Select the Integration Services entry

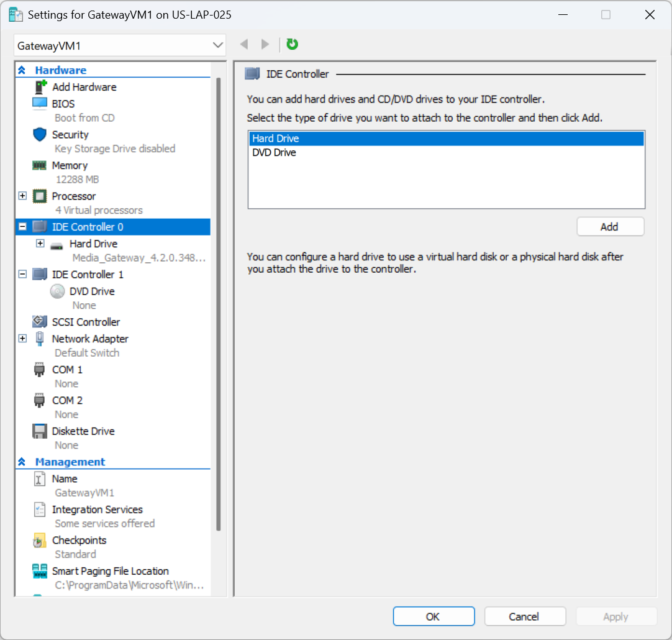coord(98,510)
